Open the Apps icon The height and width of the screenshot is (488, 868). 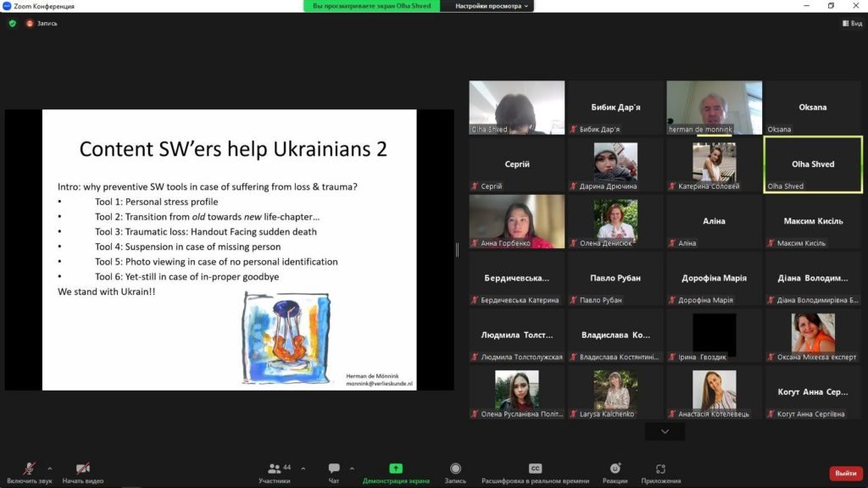(660, 469)
